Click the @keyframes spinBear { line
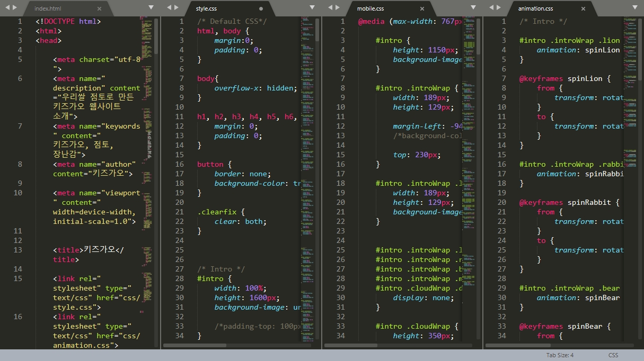This screenshot has height=361, width=644. click(565, 326)
